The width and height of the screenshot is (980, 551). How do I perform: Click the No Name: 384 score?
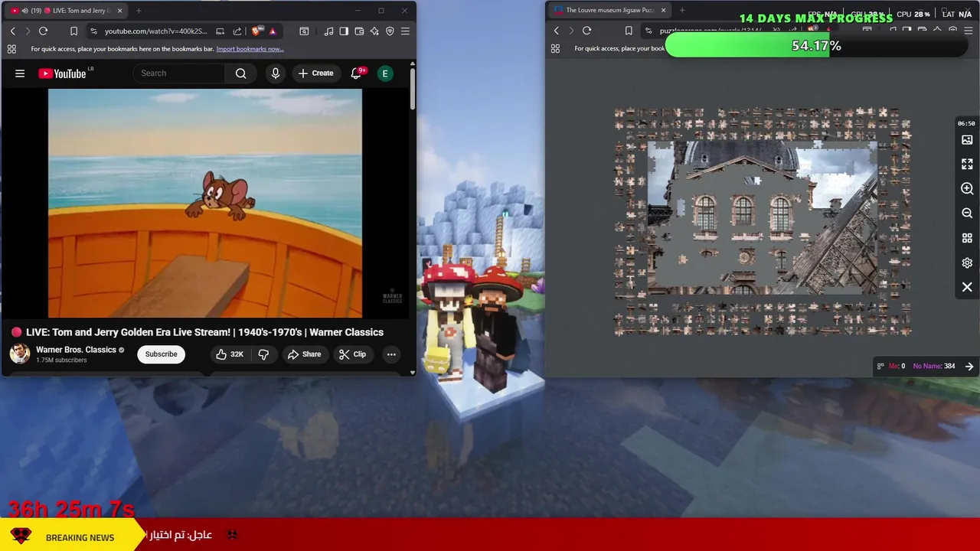[x=934, y=366]
